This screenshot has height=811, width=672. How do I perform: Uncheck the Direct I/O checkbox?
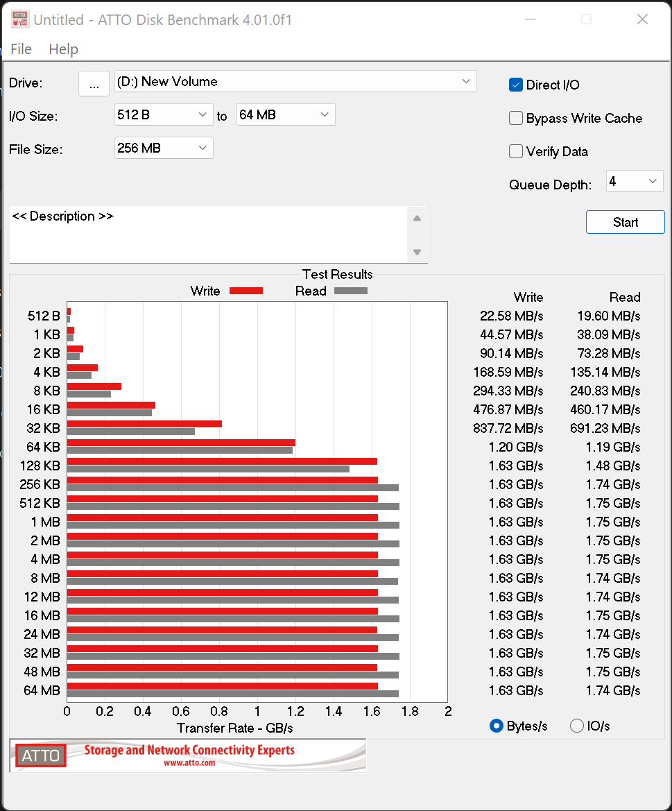516,85
